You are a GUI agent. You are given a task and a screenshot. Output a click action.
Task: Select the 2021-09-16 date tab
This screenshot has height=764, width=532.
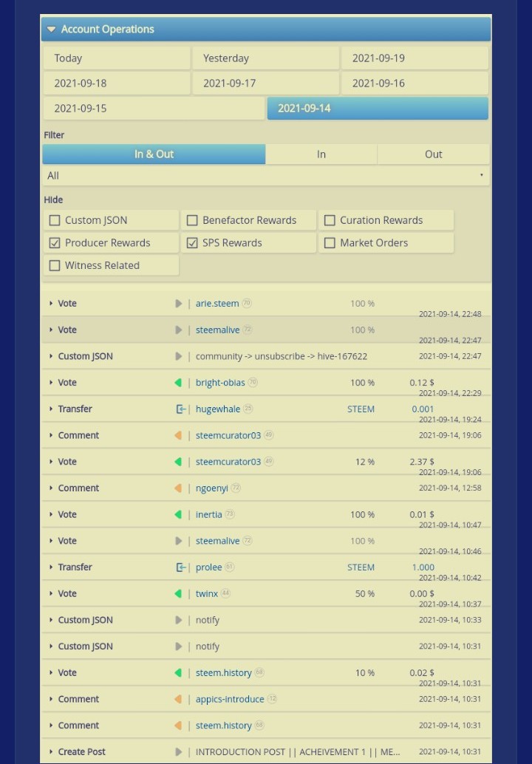[x=415, y=83]
